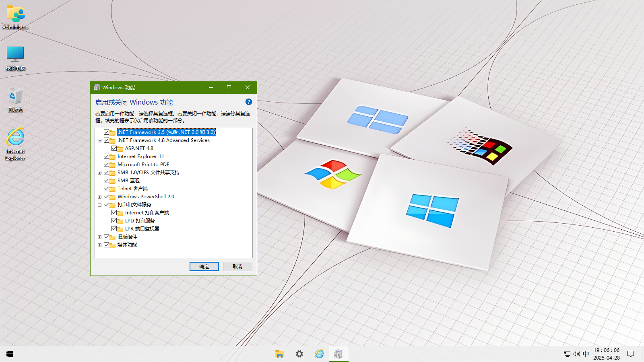This screenshot has width=644, height=362.
Task: Select the Telnet 客户端 label
Action: (132, 188)
